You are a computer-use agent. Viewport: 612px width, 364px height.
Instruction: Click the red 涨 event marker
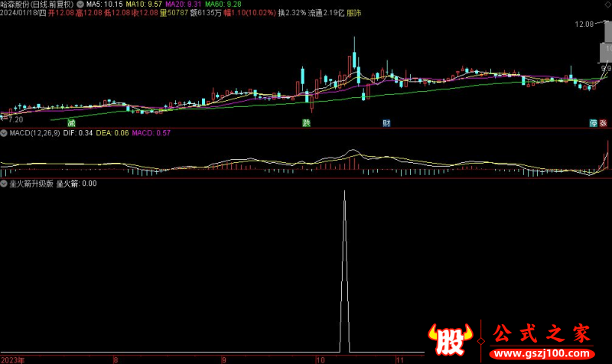(603, 123)
